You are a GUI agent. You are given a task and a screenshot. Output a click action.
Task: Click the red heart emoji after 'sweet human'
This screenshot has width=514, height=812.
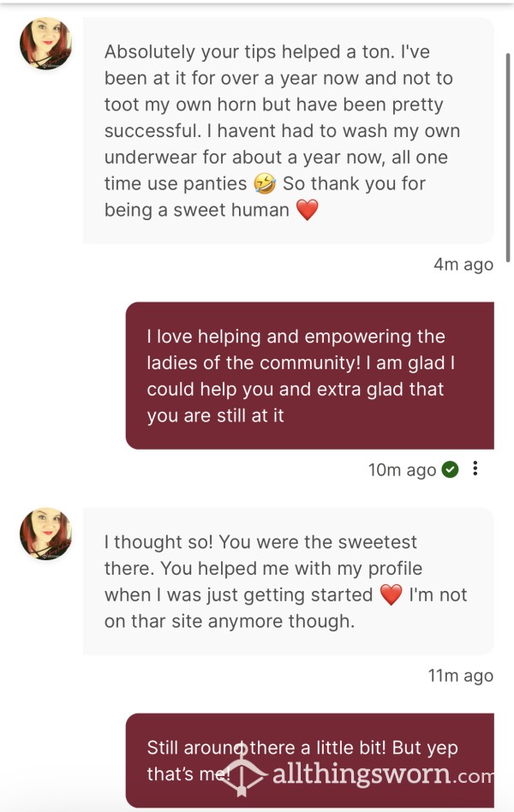click(307, 210)
